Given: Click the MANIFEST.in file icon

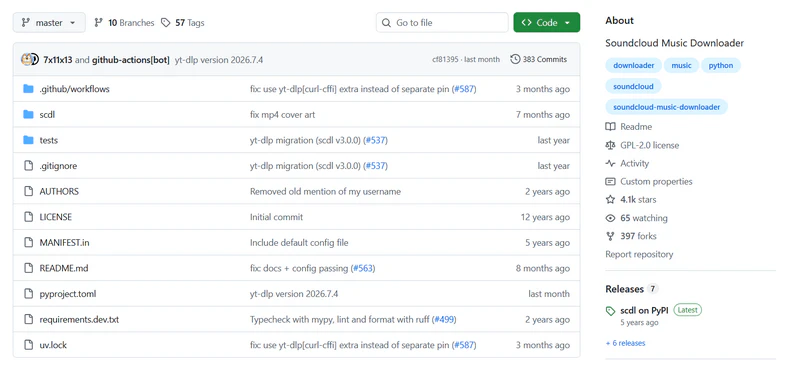Looking at the screenshot, I should point(29,242).
